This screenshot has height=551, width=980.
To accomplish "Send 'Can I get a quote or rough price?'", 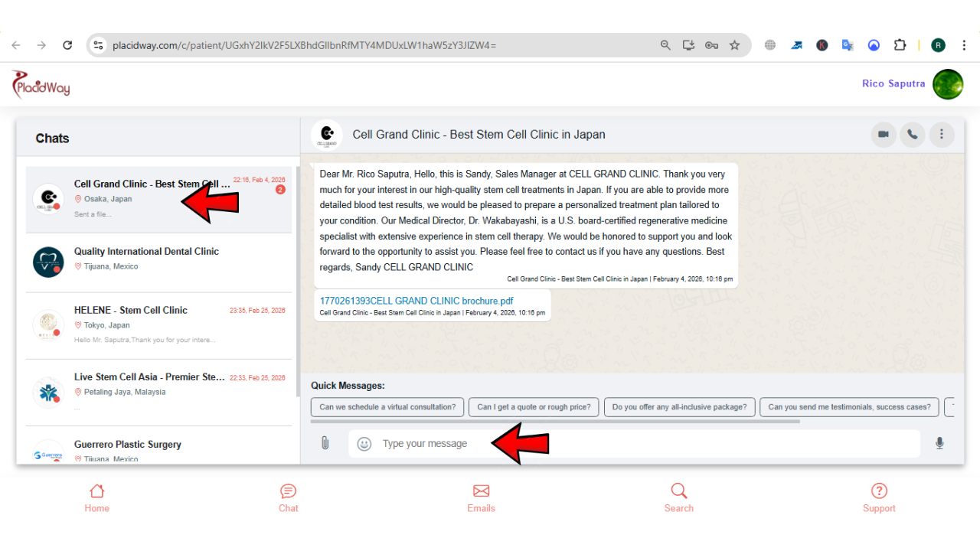I will coord(534,407).
